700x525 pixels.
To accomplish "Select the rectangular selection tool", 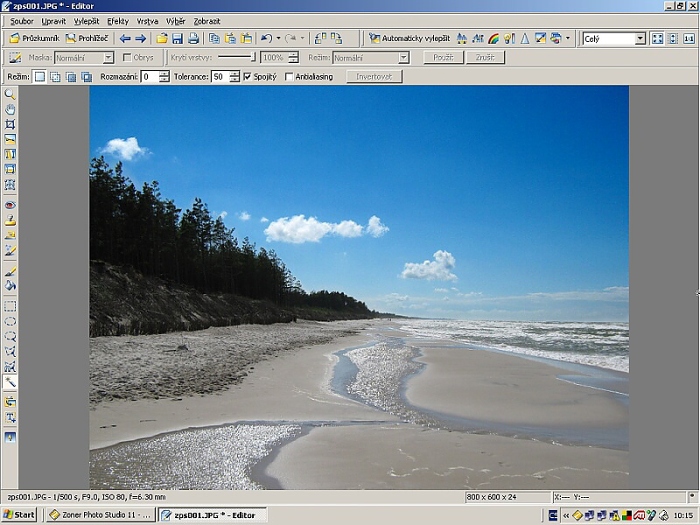I will (10, 306).
